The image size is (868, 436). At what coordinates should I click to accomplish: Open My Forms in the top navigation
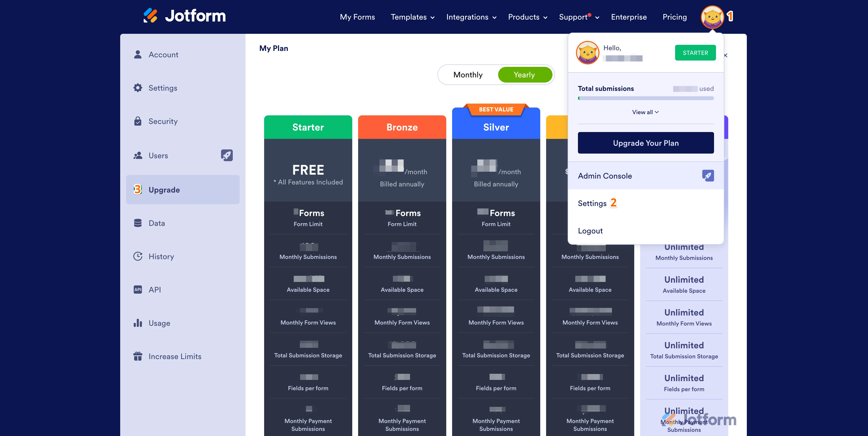(x=357, y=17)
